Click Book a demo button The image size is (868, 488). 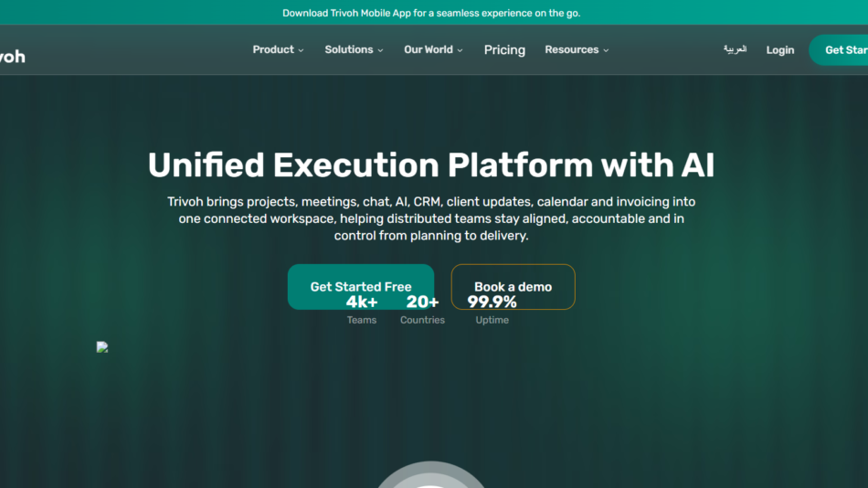click(x=513, y=286)
